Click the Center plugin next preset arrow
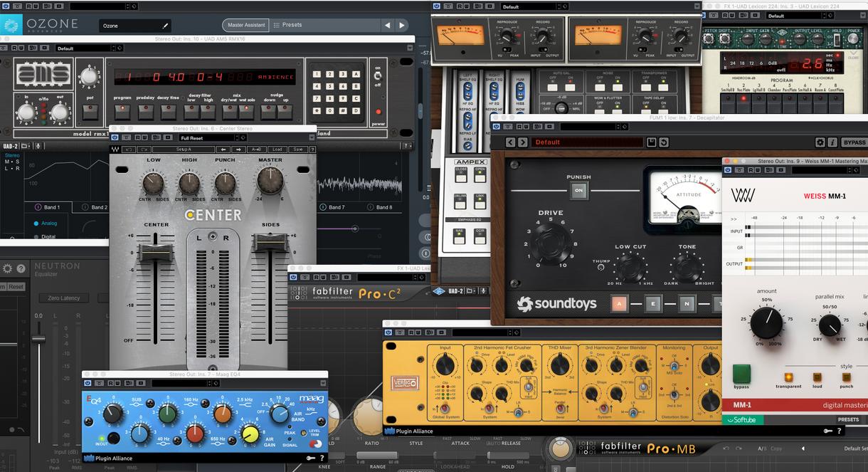The image size is (868, 472). [238, 150]
